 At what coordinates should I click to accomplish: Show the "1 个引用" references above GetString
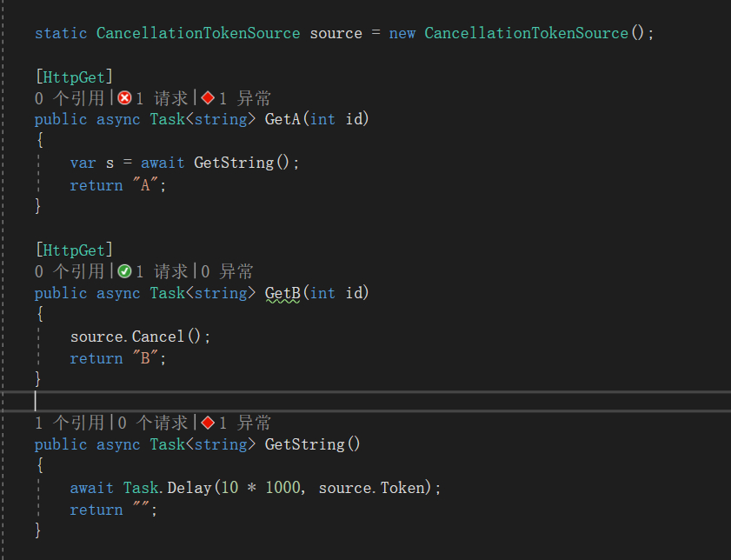coord(69,423)
